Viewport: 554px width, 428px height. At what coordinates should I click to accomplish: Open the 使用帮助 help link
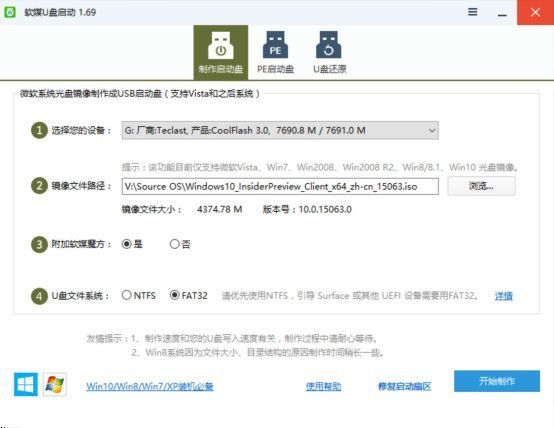pos(323,386)
